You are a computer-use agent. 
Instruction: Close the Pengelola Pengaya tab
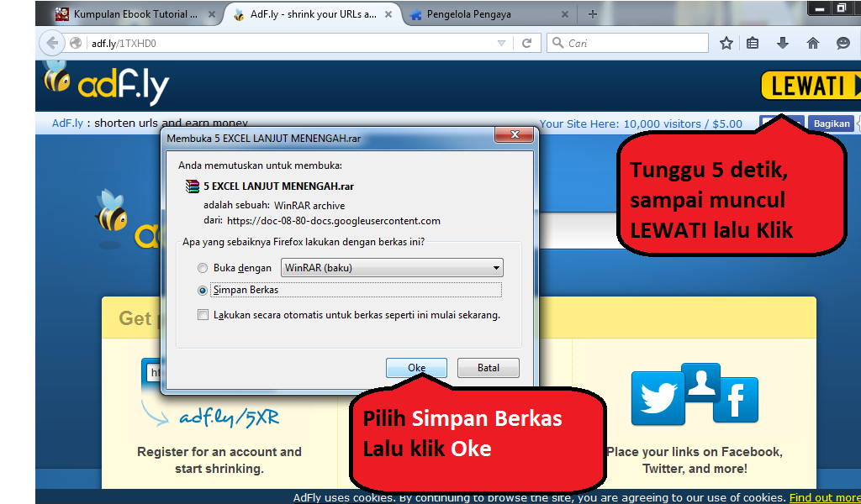click(564, 15)
